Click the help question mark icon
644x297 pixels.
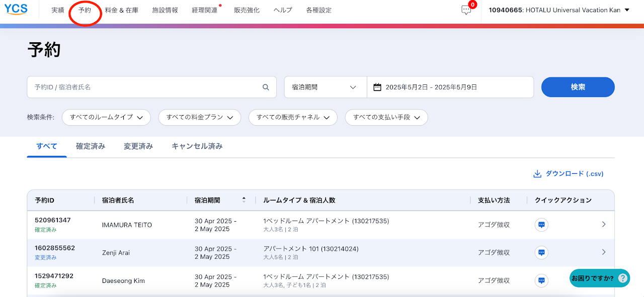tap(622, 278)
